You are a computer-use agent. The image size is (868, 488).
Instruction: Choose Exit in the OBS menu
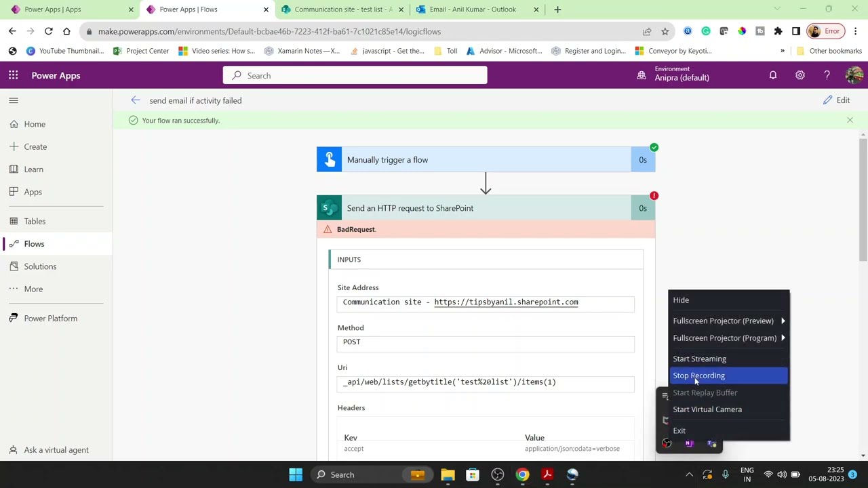[x=728, y=430]
